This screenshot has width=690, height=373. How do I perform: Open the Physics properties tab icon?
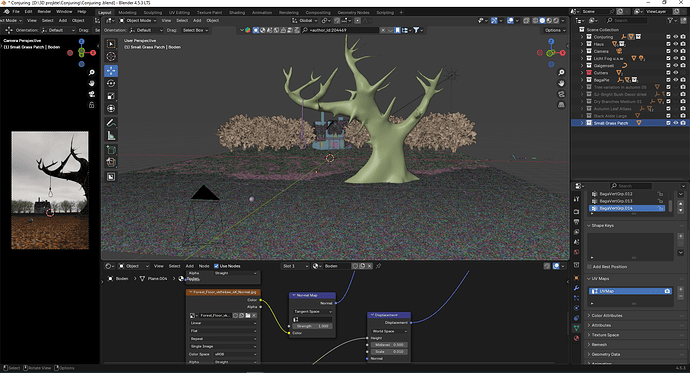[x=576, y=308]
